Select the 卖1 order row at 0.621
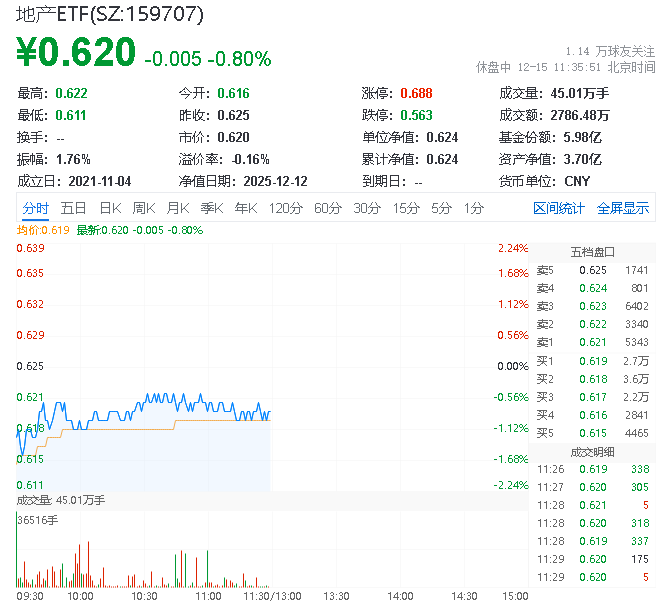 coord(592,343)
